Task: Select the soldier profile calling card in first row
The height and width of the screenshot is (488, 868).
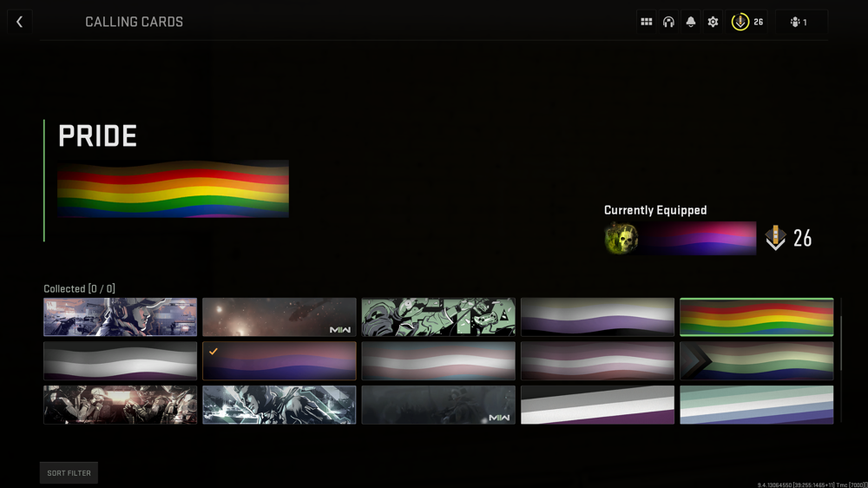Action: pyautogui.click(x=120, y=317)
